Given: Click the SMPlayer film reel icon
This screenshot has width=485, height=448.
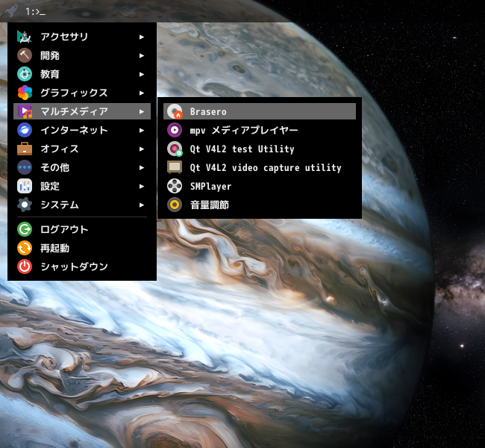Looking at the screenshot, I should pos(175,186).
